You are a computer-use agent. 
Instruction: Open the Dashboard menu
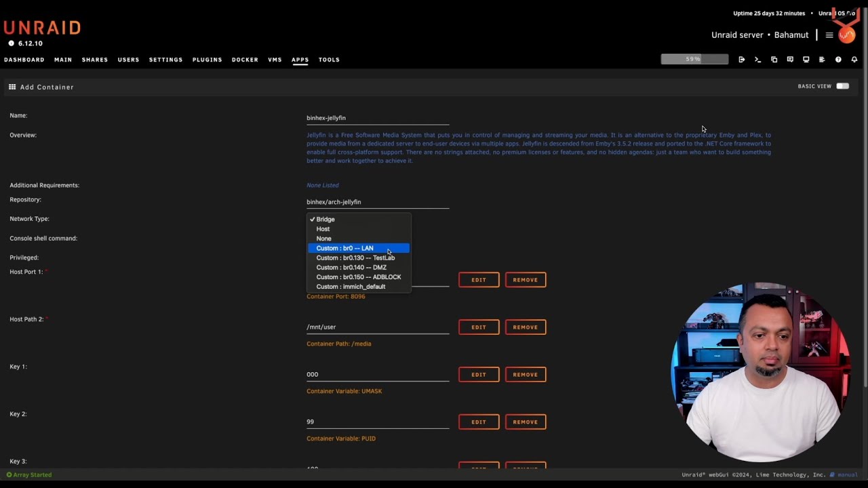tap(24, 60)
